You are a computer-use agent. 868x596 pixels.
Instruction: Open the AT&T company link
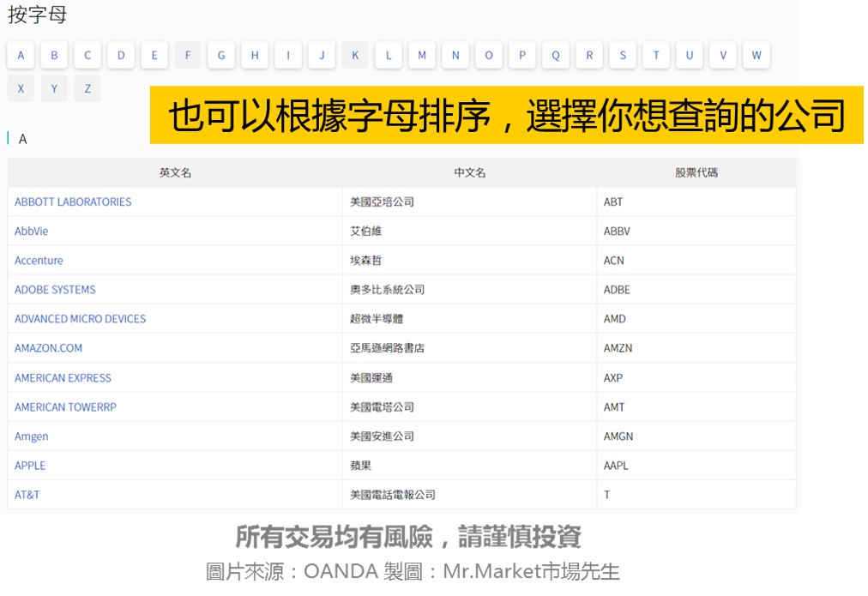27,496
